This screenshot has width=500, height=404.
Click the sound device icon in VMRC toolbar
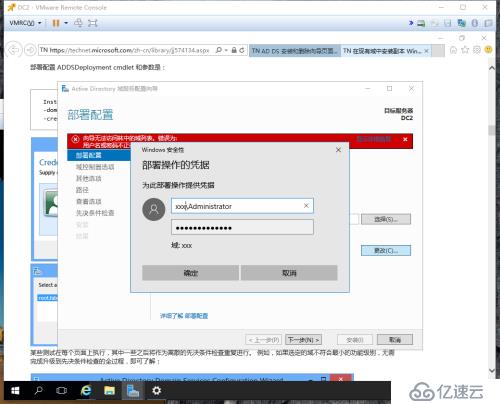pos(475,23)
